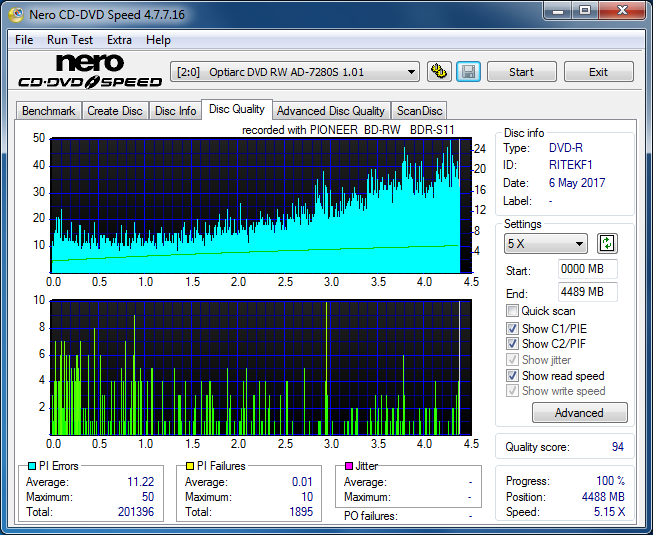Toggle Show jitter checkbox
Screen dimensions: 653x535
[x=512, y=359]
